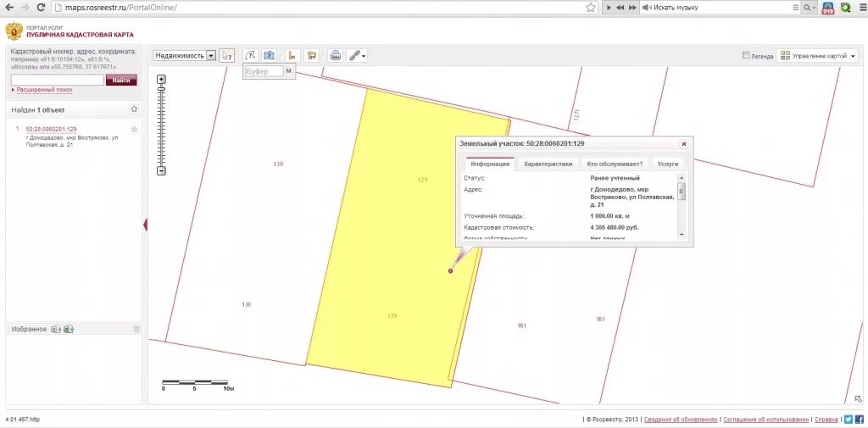Zoom in with the plus button
This screenshot has width=868, height=428.
tap(161, 79)
